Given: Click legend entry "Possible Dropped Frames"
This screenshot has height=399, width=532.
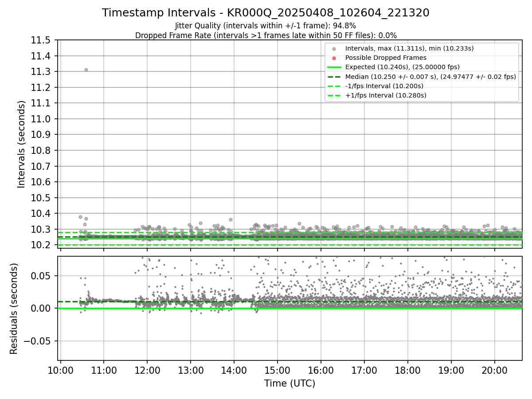Looking at the screenshot, I should coord(386,58).
